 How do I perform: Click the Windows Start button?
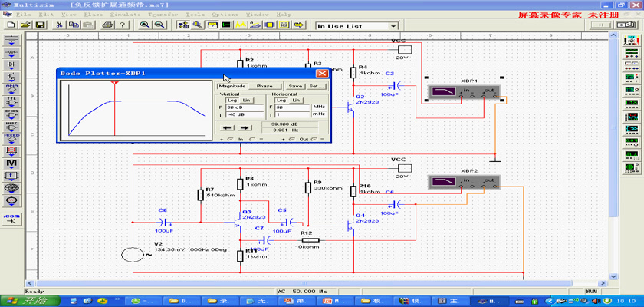(30, 300)
